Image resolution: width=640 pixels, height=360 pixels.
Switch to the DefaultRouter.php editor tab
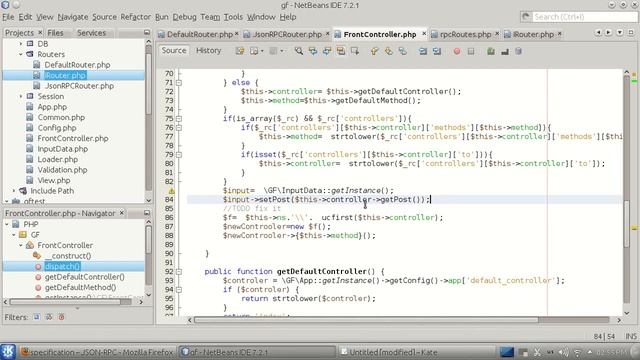(x=200, y=34)
